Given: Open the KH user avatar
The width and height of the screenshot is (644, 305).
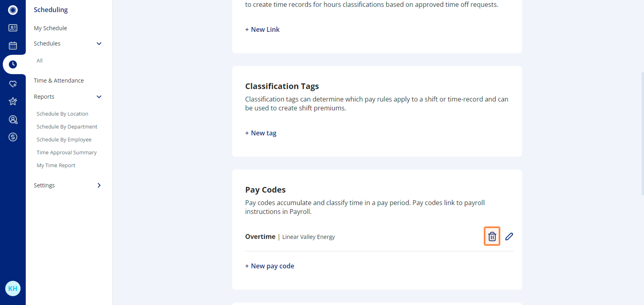Looking at the screenshot, I should click(x=13, y=288).
